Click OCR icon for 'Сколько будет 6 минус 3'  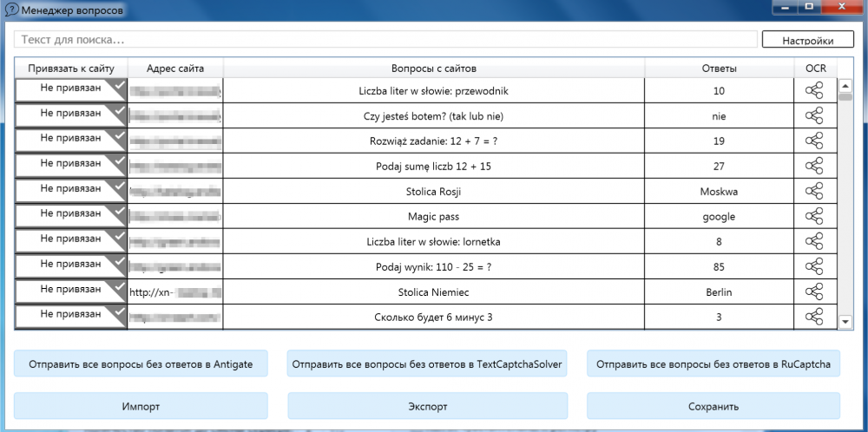pos(814,317)
